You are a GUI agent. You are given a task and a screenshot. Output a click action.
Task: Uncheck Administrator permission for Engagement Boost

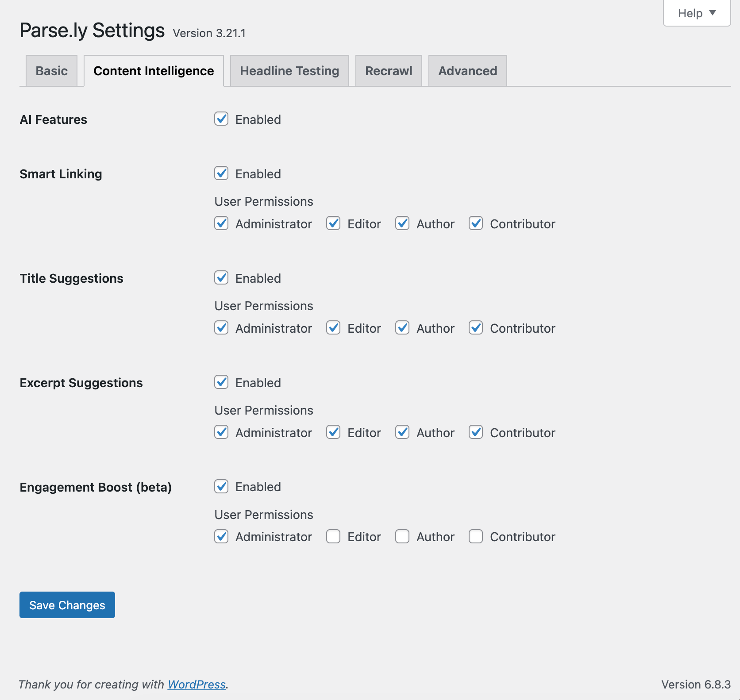[221, 537]
